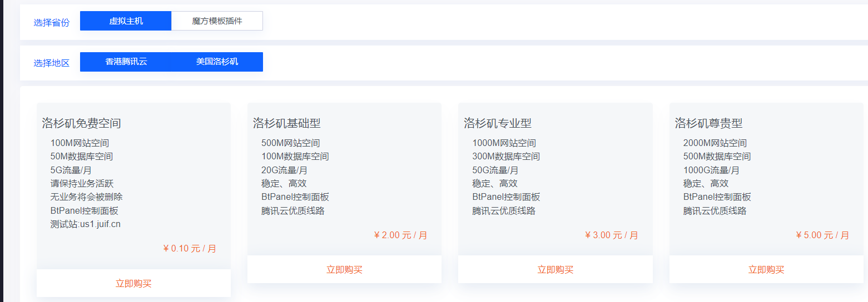Click the 洛杉矶基础型 plan title
Screen dimensions: 868x302
[x=287, y=123]
